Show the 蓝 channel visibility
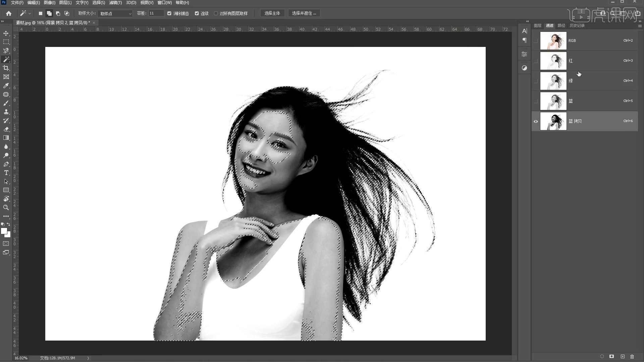This screenshot has height=362, width=644. [536, 101]
